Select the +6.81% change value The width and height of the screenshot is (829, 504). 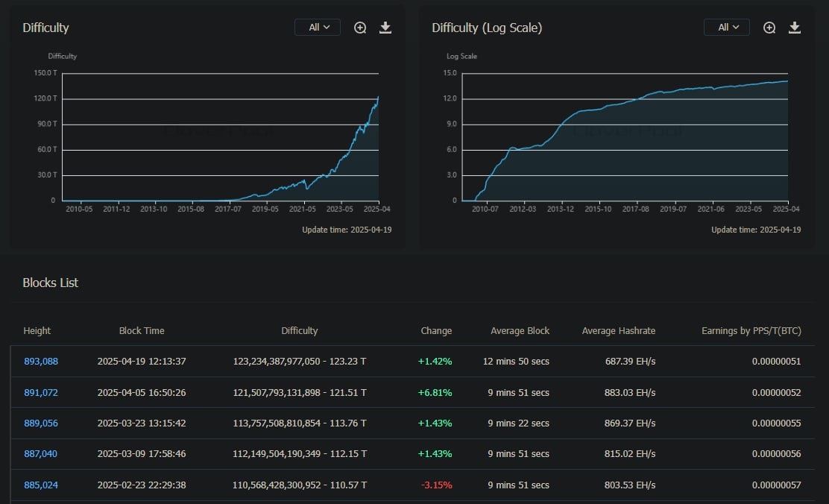[435, 392]
